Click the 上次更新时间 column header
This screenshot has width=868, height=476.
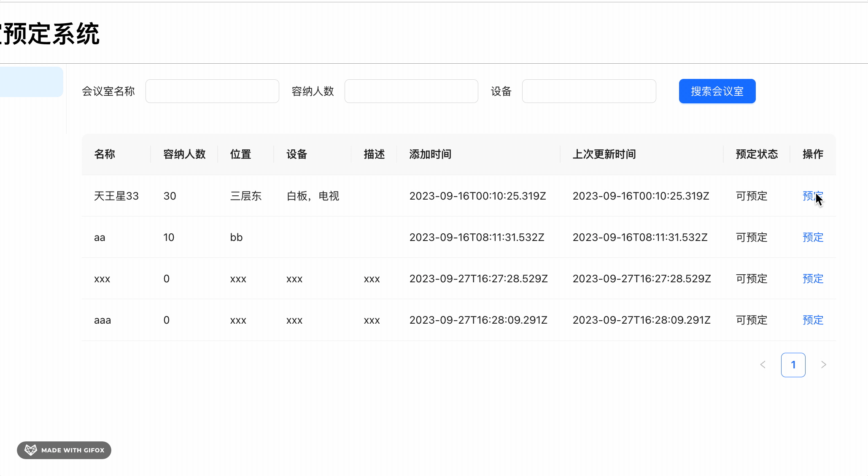coord(604,154)
